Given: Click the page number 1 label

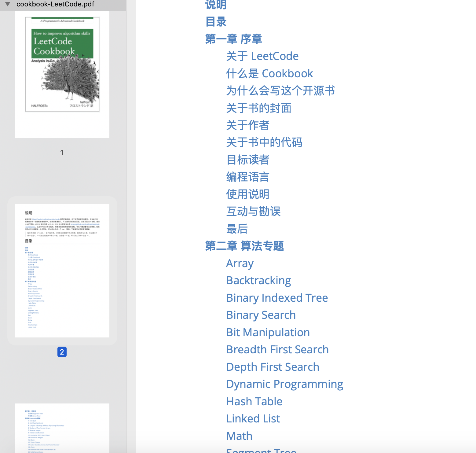Looking at the screenshot, I should tap(62, 153).
